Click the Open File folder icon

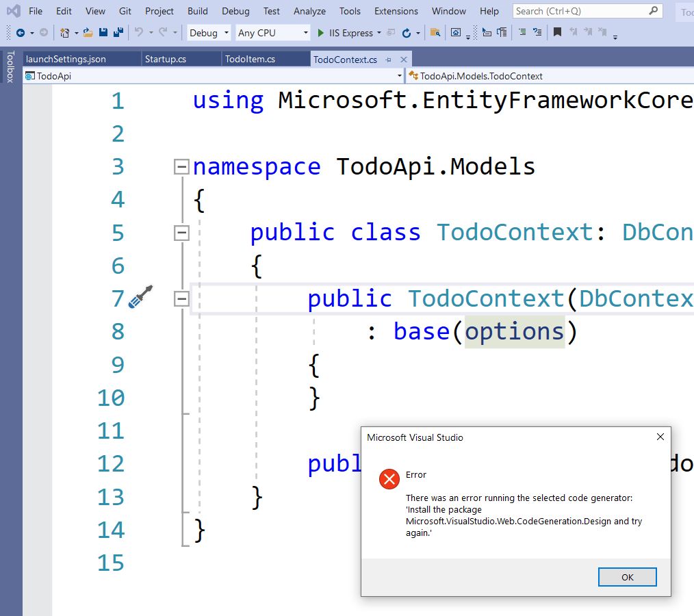coord(88,32)
